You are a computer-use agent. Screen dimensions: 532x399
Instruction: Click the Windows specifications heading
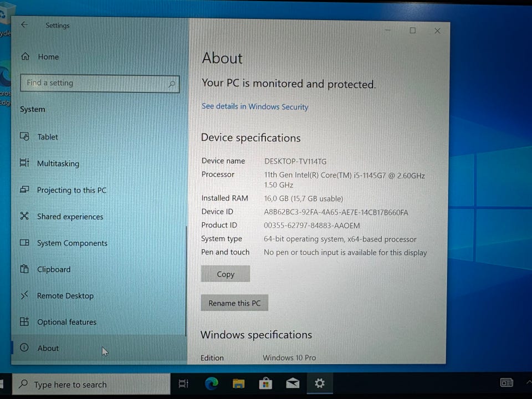pos(256,335)
